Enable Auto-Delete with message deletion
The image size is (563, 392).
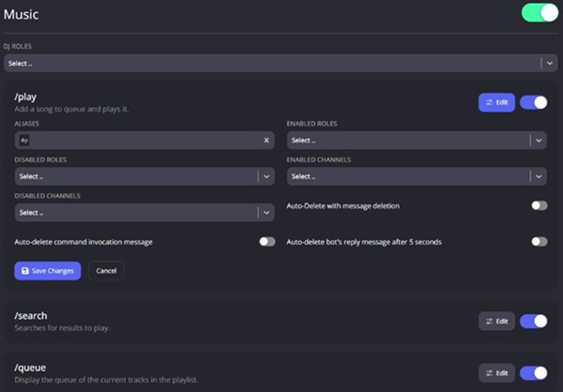539,205
